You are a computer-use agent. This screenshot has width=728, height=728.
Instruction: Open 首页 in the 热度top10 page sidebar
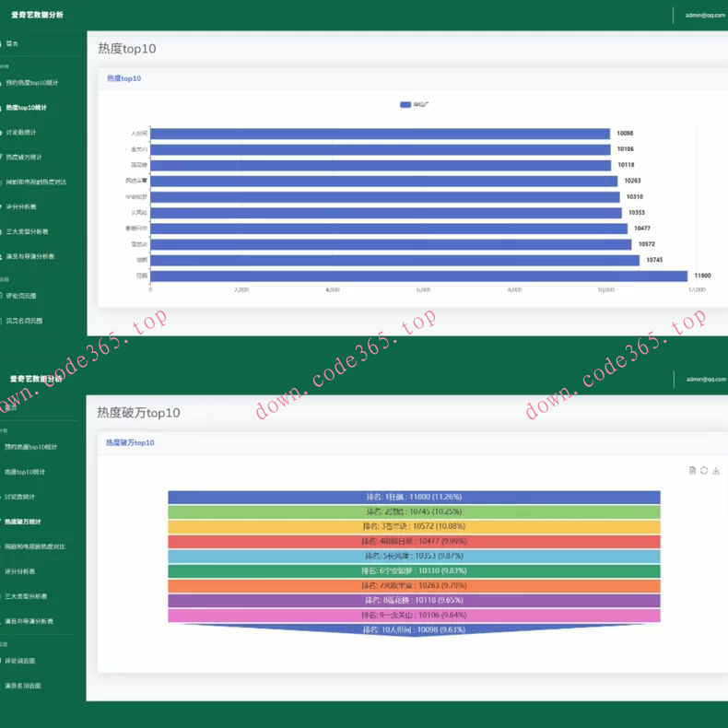point(12,43)
